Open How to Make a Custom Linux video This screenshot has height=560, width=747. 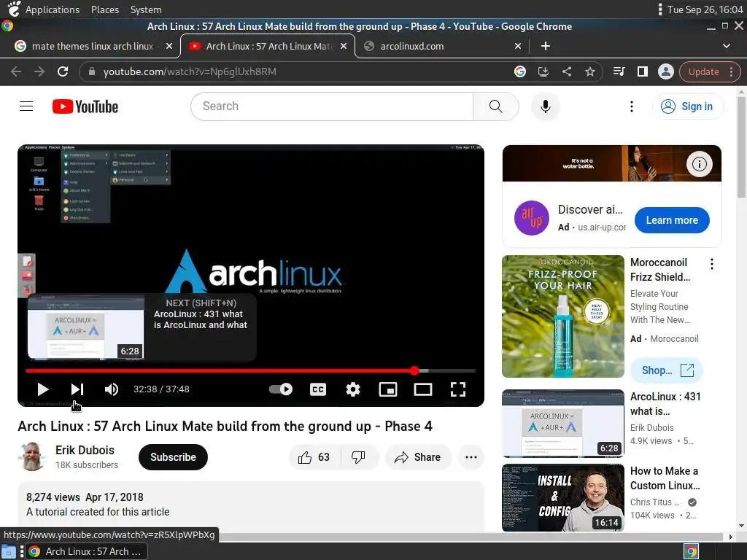pos(665,478)
